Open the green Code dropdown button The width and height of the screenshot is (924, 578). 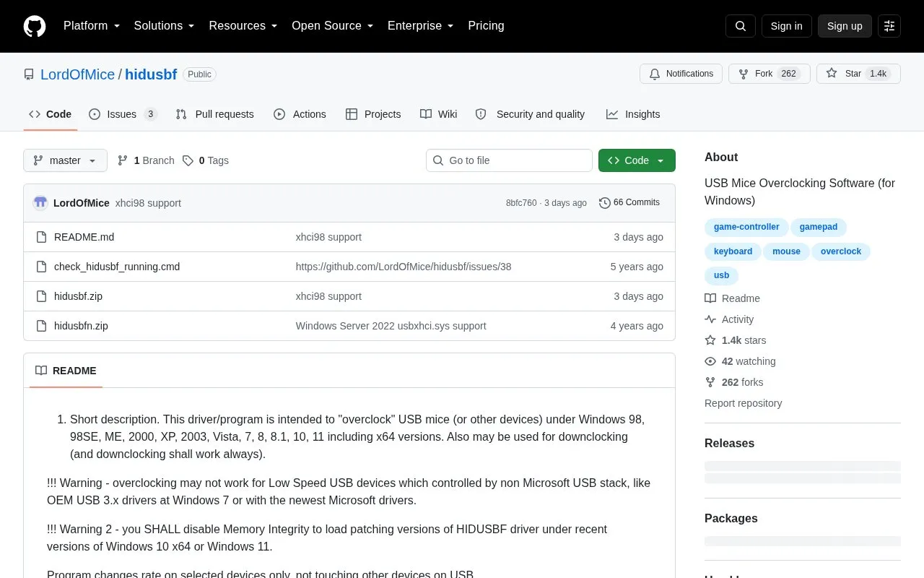click(x=637, y=160)
